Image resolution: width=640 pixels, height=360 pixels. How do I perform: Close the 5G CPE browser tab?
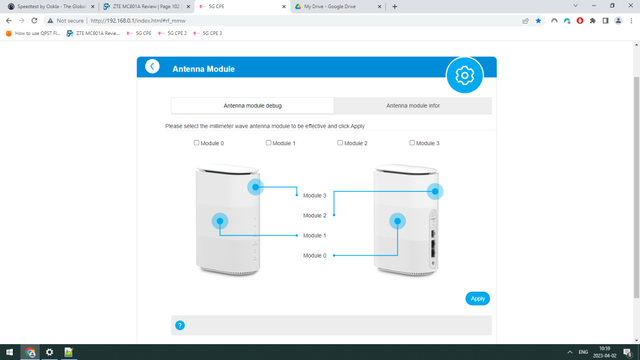[x=284, y=7]
